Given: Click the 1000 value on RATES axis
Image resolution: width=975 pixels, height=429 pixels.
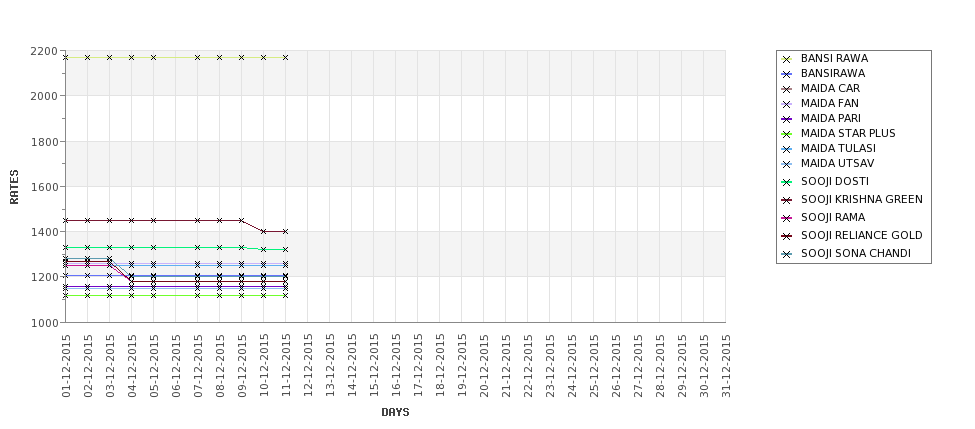Looking at the screenshot, I should (x=44, y=322).
